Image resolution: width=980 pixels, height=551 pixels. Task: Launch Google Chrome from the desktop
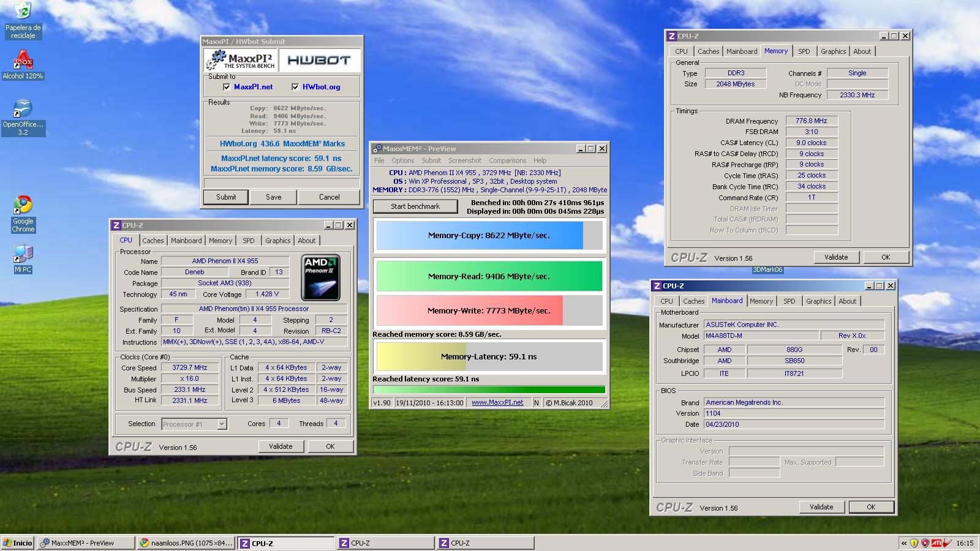(23, 214)
